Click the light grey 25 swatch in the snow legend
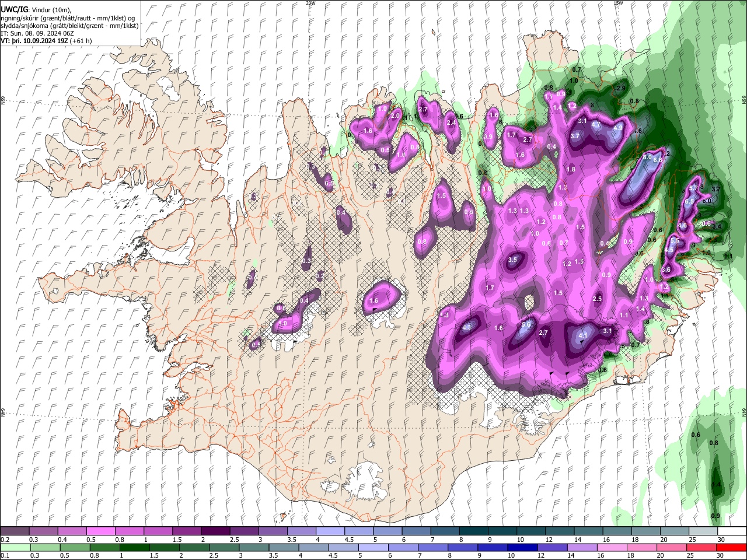This screenshot has width=747, height=560. (x=703, y=531)
